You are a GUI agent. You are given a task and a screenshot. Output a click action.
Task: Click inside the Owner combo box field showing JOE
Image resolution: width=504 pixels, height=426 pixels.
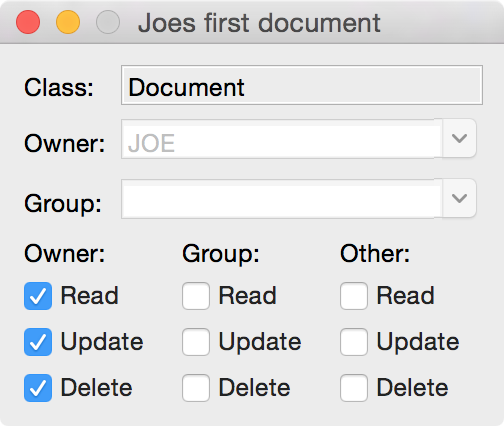point(282,139)
